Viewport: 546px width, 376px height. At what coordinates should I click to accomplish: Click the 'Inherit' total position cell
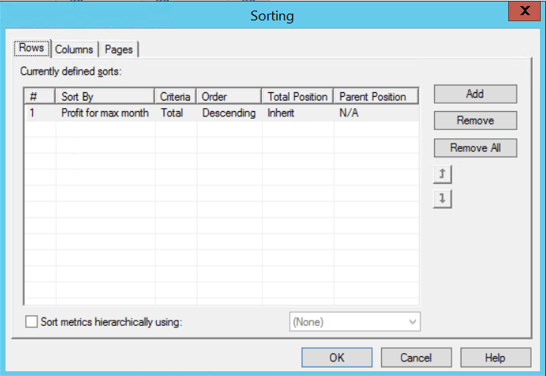[x=298, y=113]
